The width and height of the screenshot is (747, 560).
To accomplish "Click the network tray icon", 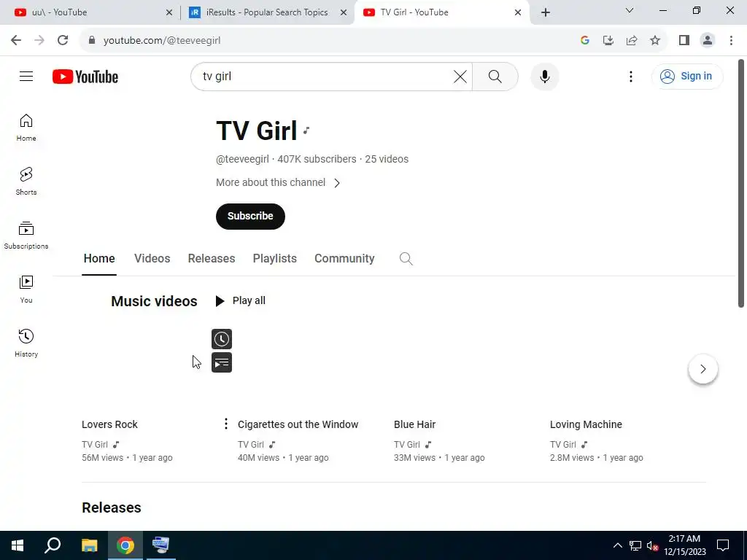I will coord(635,545).
